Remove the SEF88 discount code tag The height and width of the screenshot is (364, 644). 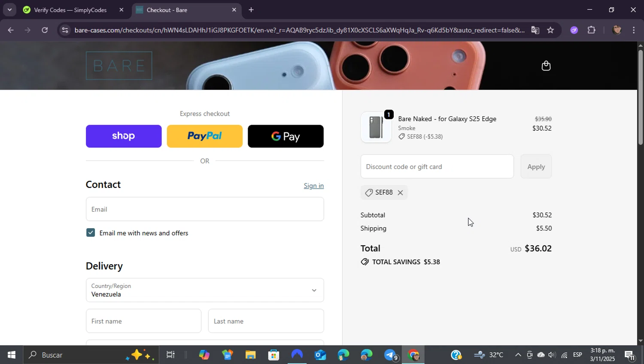click(x=400, y=193)
